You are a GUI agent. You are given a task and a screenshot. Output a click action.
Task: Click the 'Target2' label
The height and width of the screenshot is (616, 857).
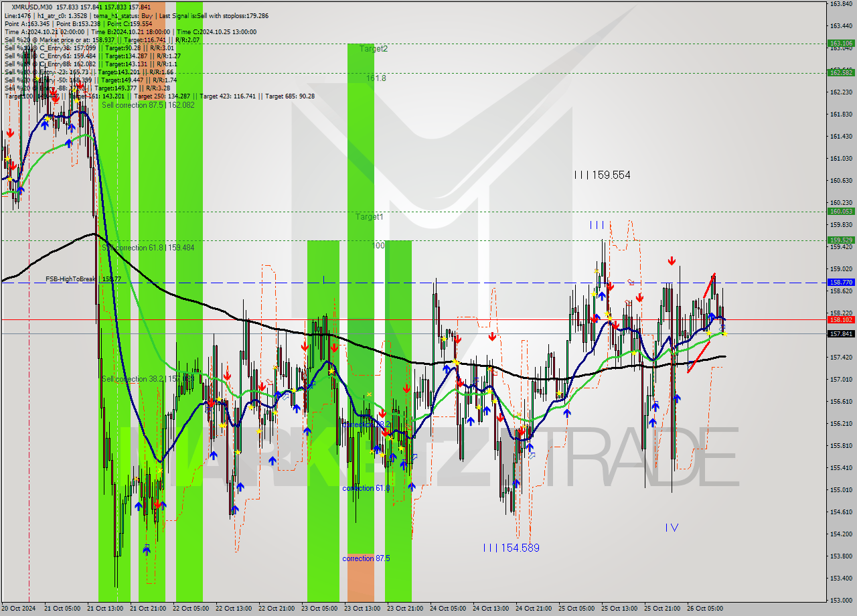pos(374,49)
